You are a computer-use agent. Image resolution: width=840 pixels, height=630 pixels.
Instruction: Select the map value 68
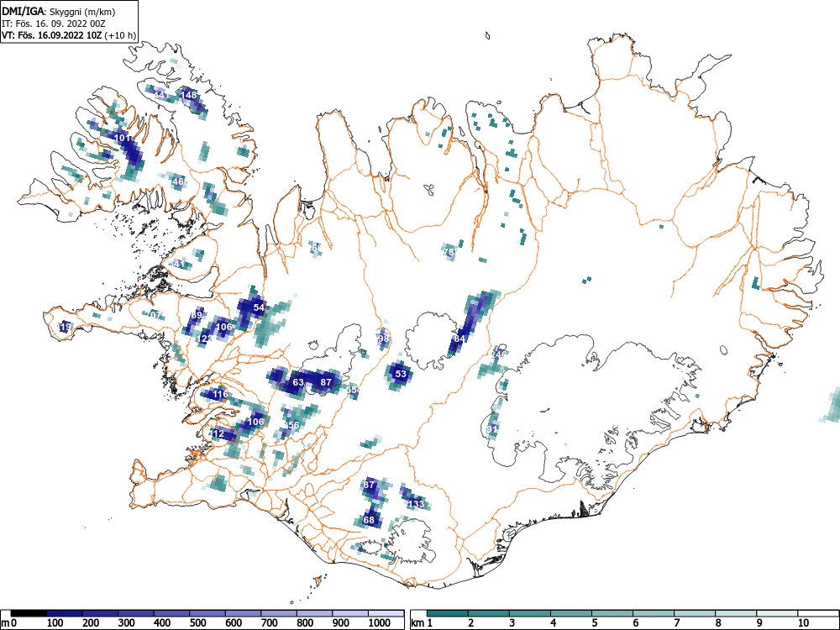(x=369, y=520)
